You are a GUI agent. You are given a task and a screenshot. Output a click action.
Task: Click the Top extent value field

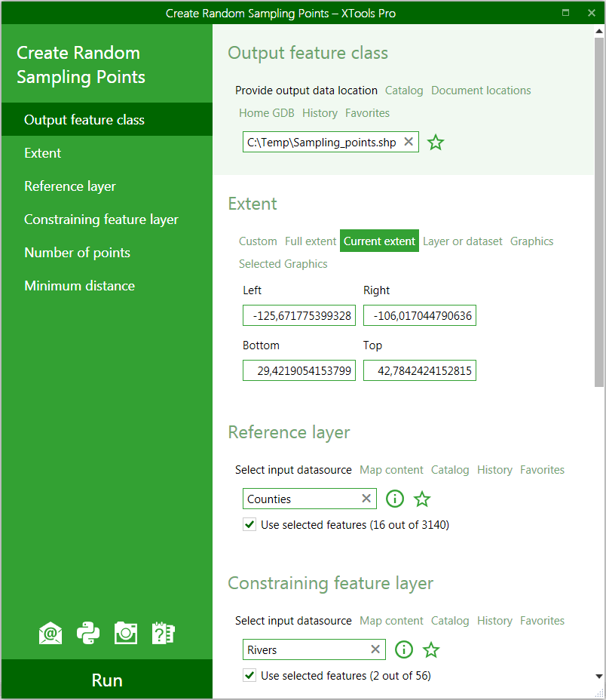[x=420, y=370]
